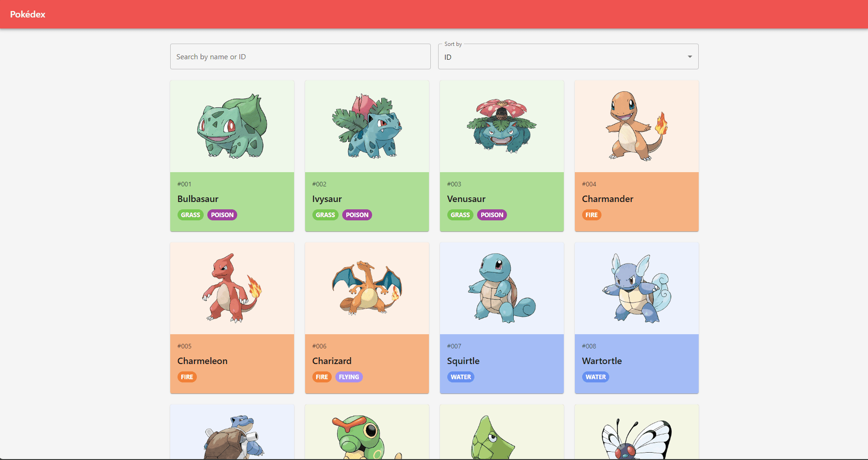Click the FIRE badge on Charmander
868x460 pixels.
coord(591,214)
